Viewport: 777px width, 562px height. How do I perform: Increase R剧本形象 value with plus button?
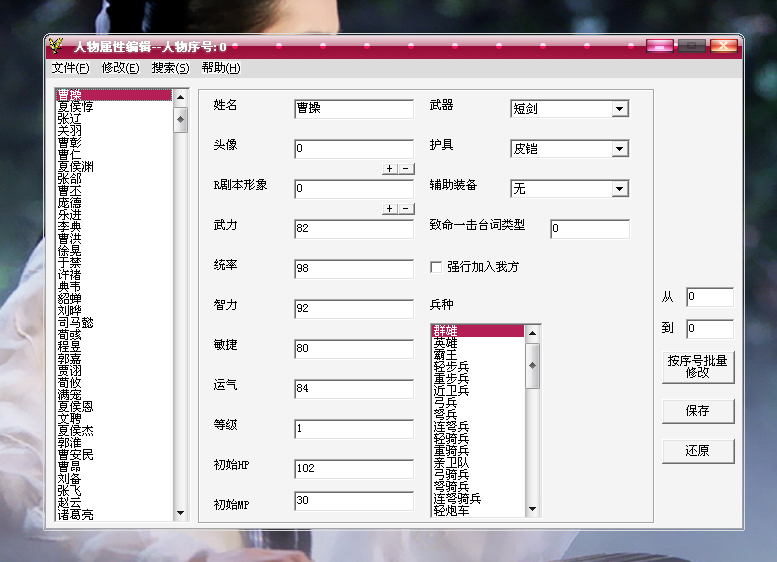(389, 209)
